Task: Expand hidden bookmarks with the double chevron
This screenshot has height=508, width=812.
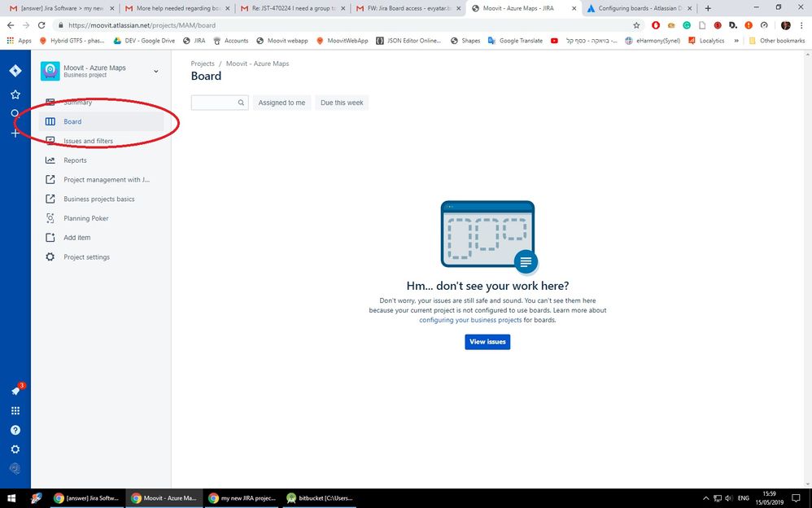Action: coord(736,41)
